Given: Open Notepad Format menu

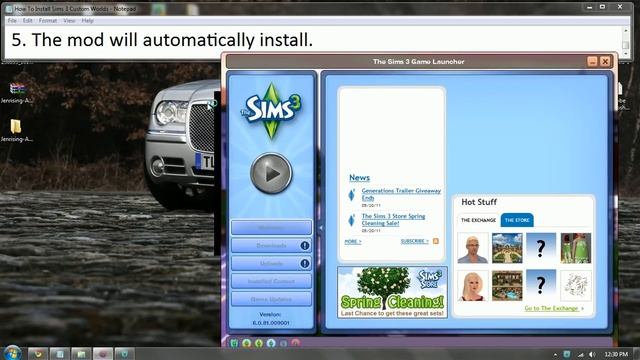Looking at the screenshot, I should [x=48, y=20].
